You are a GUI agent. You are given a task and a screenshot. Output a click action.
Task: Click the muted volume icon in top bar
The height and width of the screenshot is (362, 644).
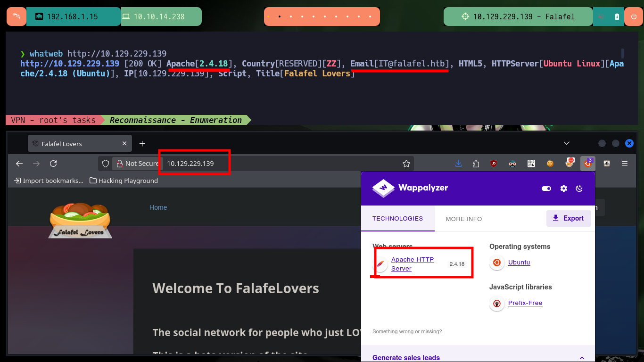click(x=602, y=16)
